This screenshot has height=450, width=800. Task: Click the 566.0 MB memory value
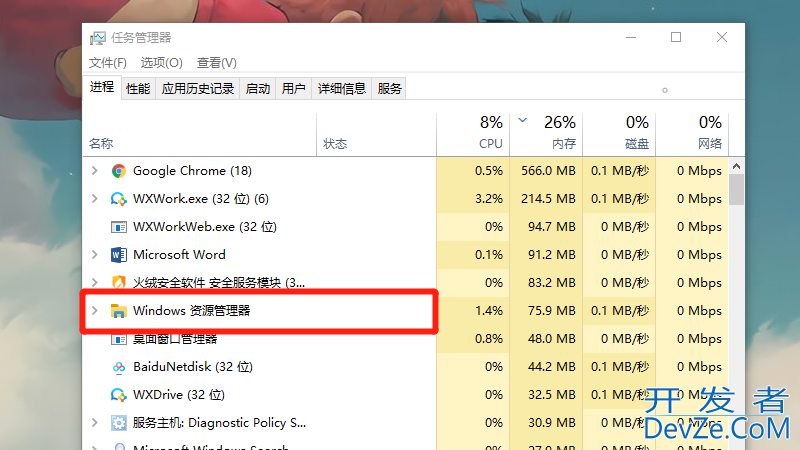[x=548, y=171]
